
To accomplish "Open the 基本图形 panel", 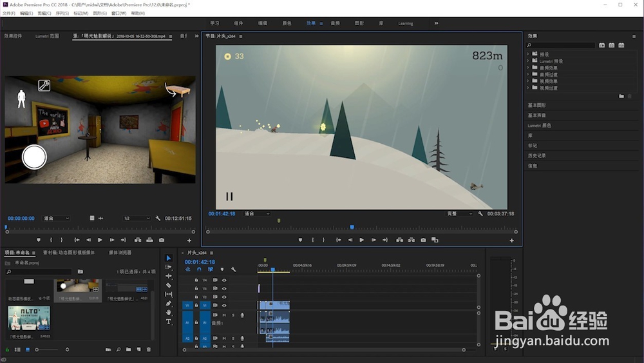I will click(x=537, y=105).
